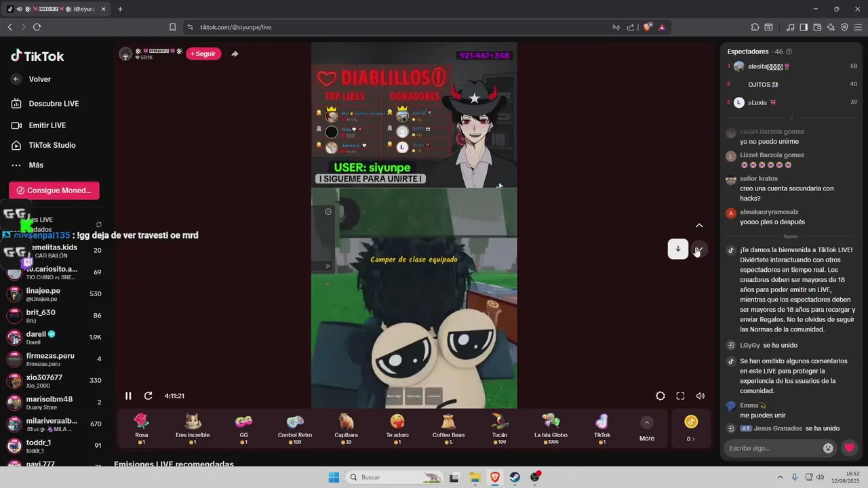The image size is (868, 488).
Task: Open browser hamburger menu
Action: pyautogui.click(x=858, y=27)
